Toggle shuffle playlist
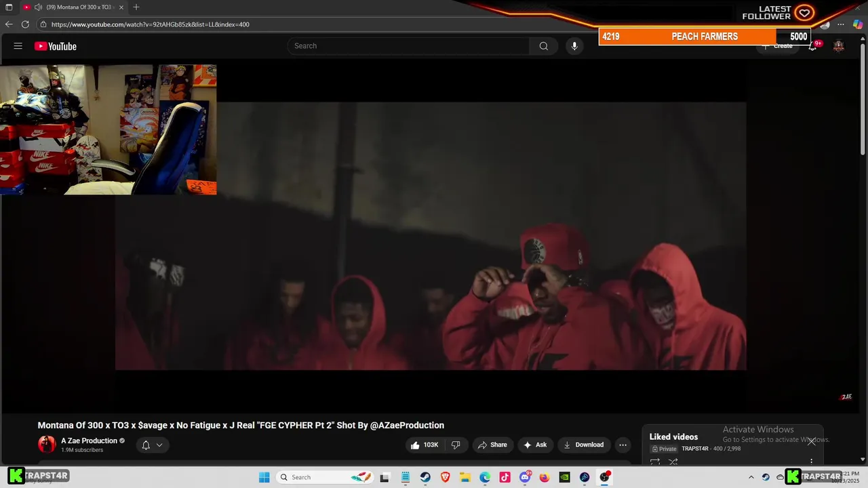Viewport: 868px width, 488px height. coord(673,462)
